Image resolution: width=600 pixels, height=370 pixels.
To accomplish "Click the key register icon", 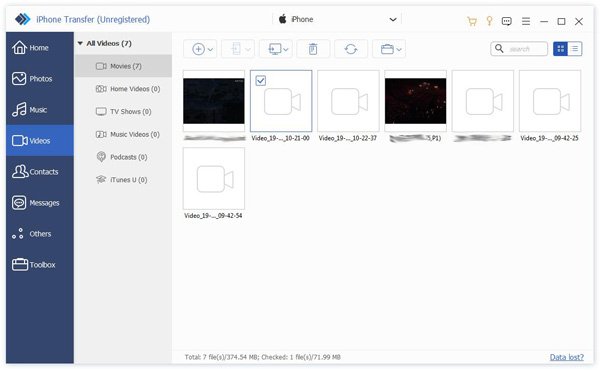I will 489,21.
